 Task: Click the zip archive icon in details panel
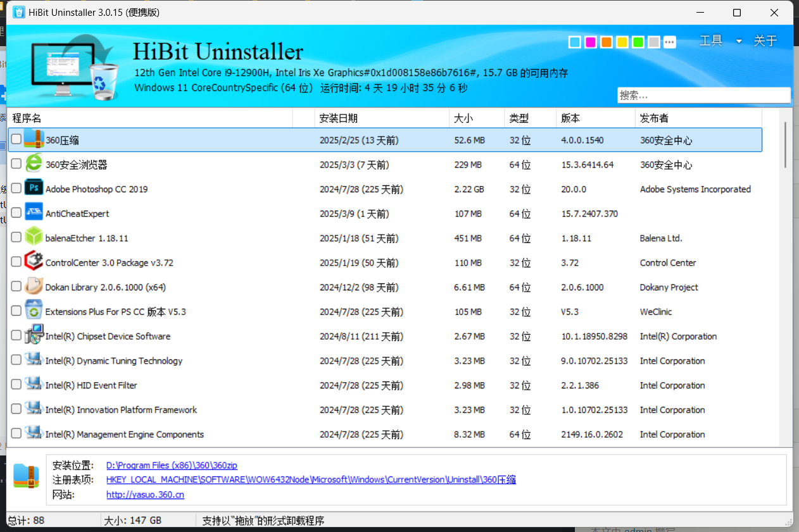[26, 476]
